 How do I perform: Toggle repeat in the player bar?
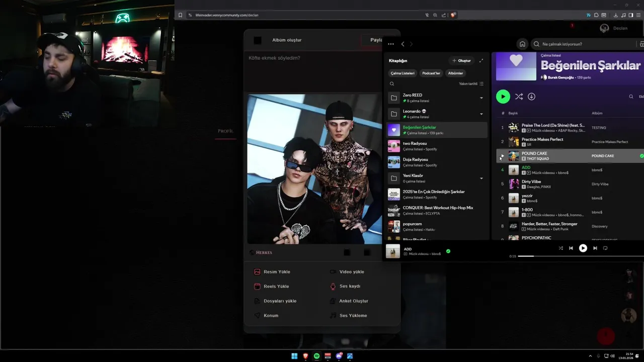(605, 248)
